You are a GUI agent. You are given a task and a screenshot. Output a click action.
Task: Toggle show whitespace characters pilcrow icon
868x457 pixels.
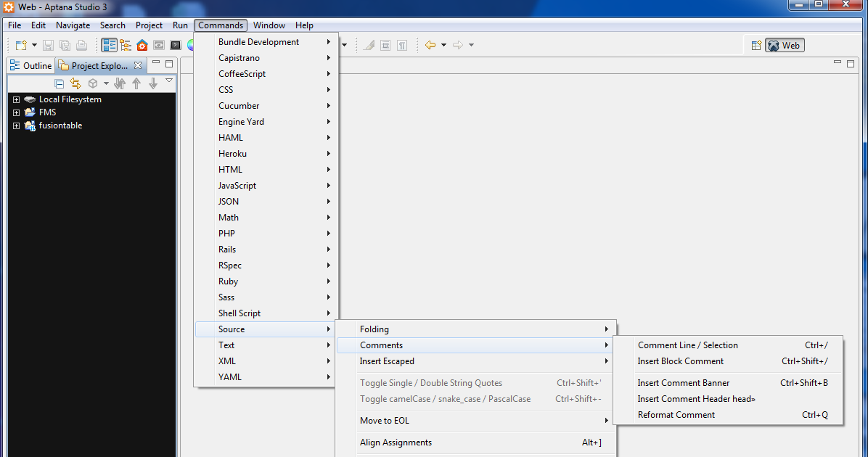pos(403,46)
